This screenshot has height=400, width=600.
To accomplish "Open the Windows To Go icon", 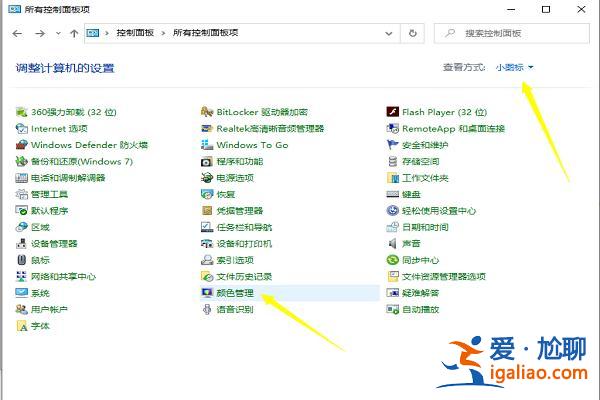I will 207,145.
